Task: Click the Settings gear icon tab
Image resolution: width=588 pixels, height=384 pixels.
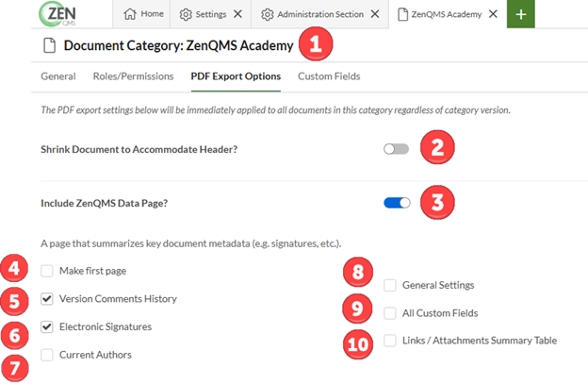Action: (186, 15)
